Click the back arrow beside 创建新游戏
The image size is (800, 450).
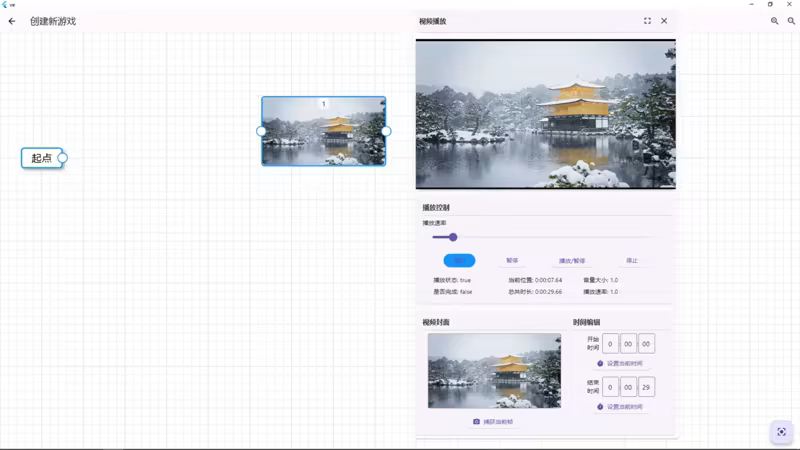[x=12, y=21]
